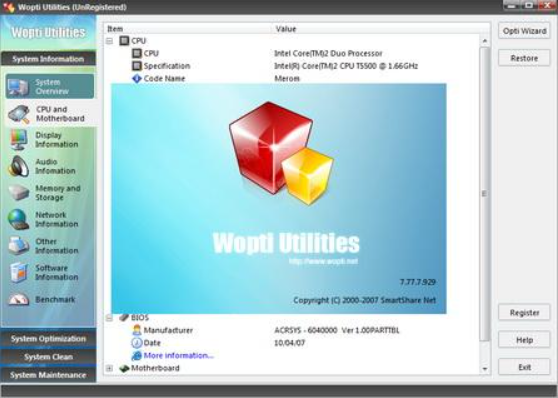Image resolution: width=558 pixels, height=398 pixels.
Task: Click the More information globe icon
Action: click(x=137, y=355)
